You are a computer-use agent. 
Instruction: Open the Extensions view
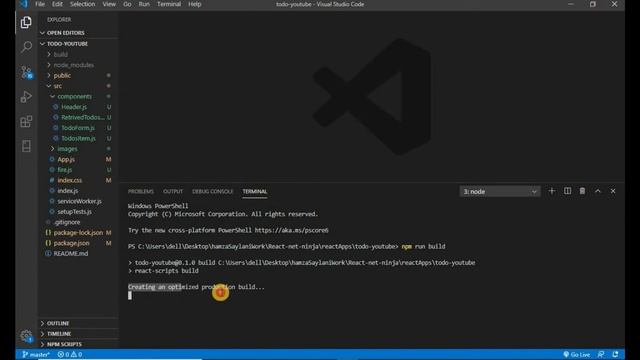tap(26, 121)
